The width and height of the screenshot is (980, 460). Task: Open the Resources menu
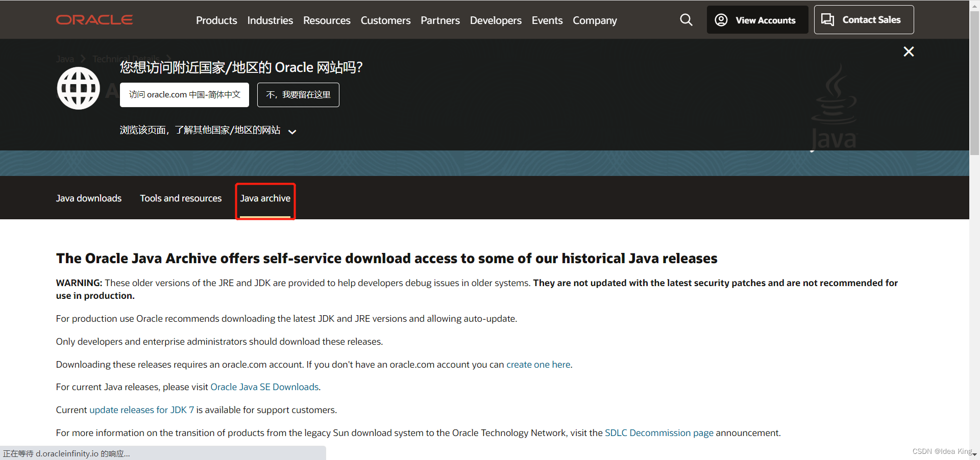point(327,20)
